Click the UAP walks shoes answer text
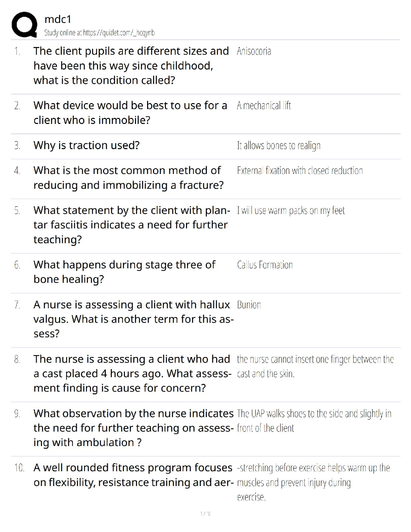The width and height of the screenshot is (411, 532). point(314,420)
